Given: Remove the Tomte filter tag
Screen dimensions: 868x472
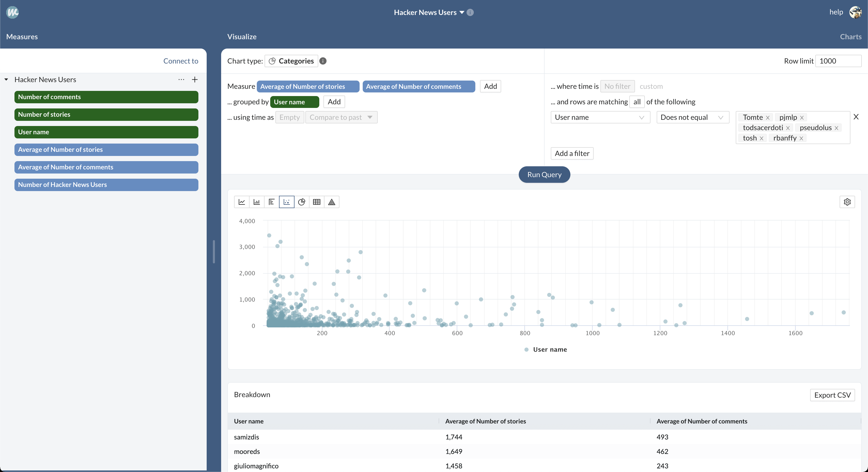Looking at the screenshot, I should tap(768, 117).
